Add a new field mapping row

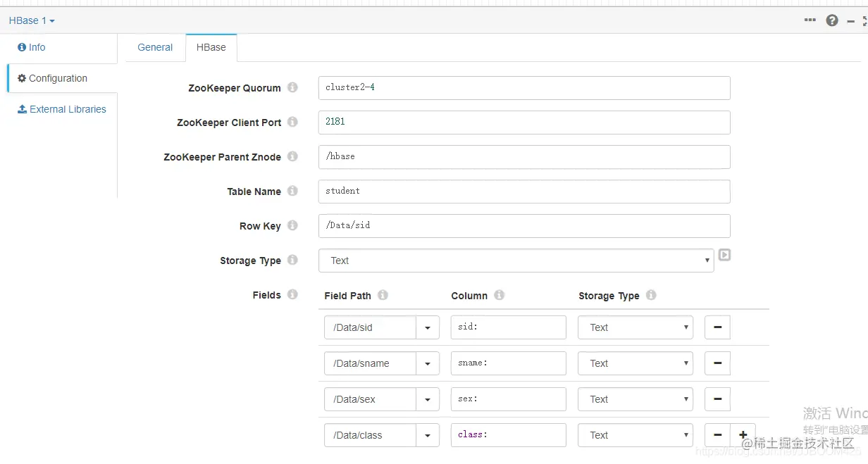click(743, 434)
